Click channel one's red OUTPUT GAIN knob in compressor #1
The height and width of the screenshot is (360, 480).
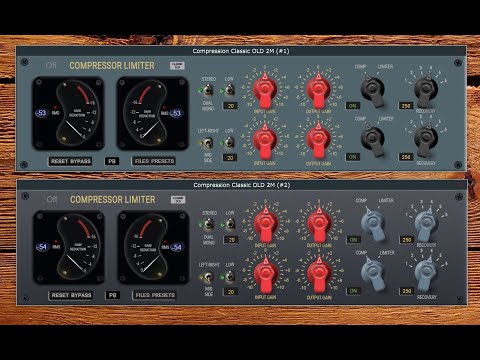318,90
